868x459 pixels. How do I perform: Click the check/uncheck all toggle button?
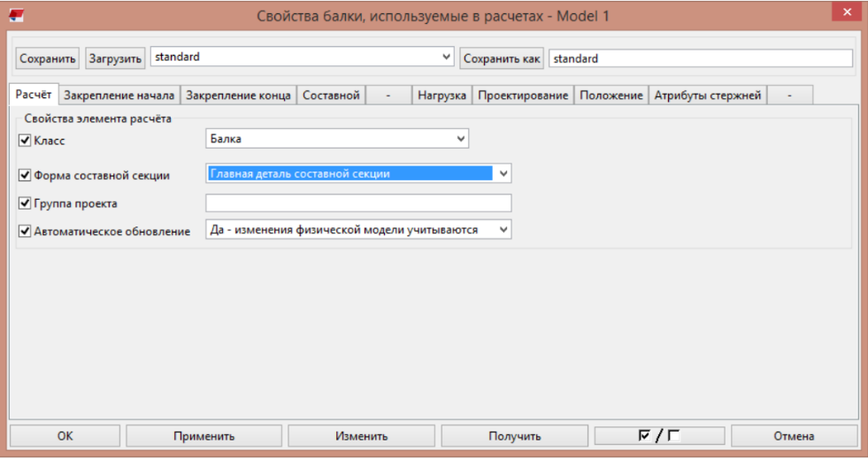click(x=659, y=436)
